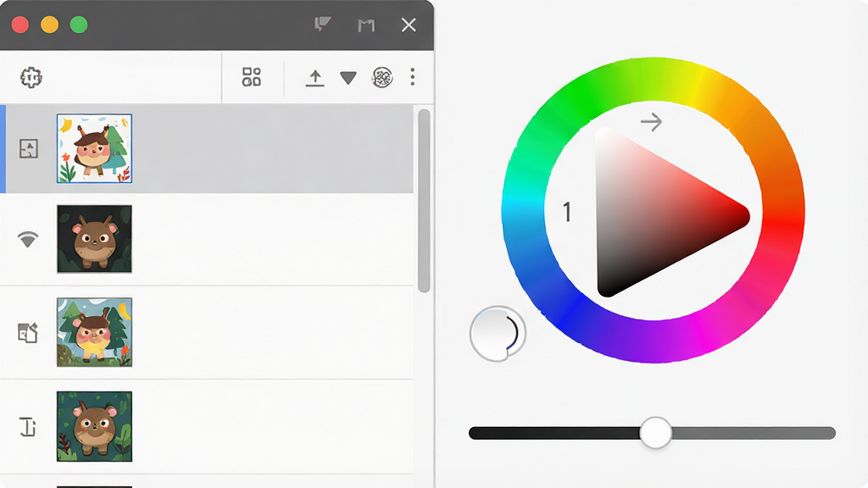The image size is (868, 488).
Task: Click the round handle on the horizontal slider
Action: click(x=655, y=433)
